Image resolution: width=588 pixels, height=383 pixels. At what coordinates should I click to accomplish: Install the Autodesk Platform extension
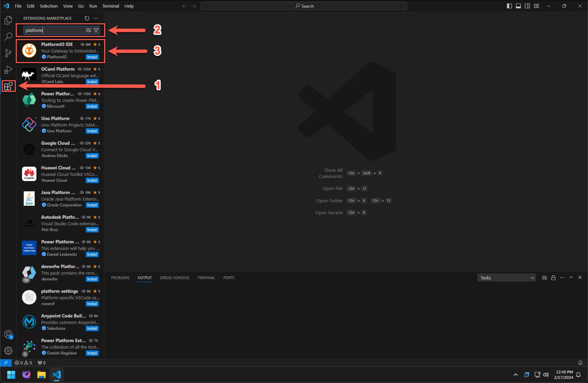pos(92,230)
